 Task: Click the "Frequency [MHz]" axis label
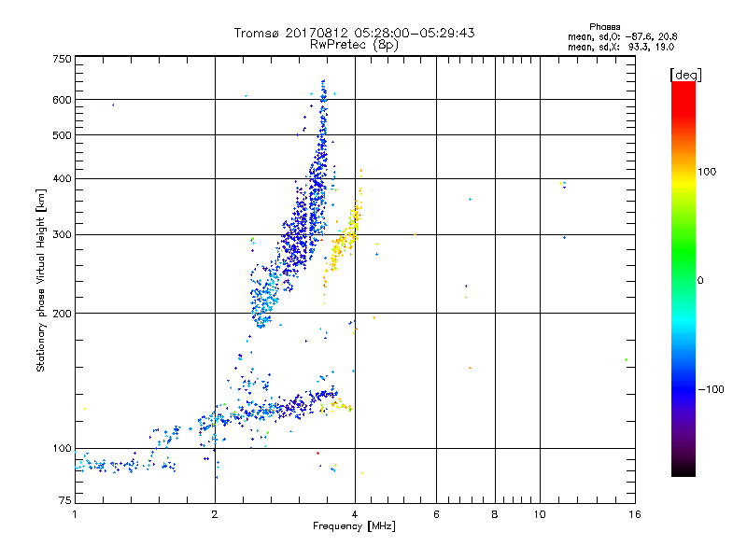(354, 526)
